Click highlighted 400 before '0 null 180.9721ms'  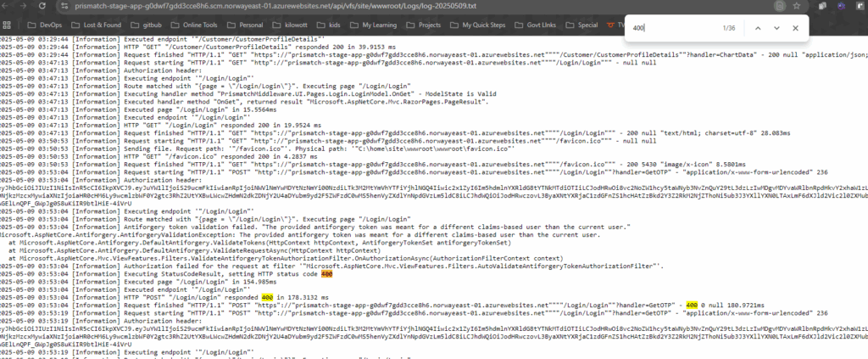(x=692, y=305)
